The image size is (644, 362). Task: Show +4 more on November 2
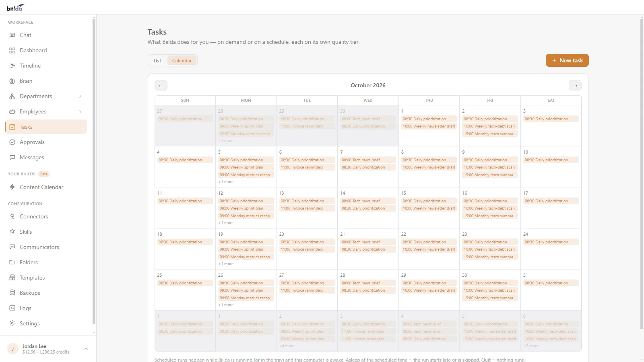click(287, 346)
